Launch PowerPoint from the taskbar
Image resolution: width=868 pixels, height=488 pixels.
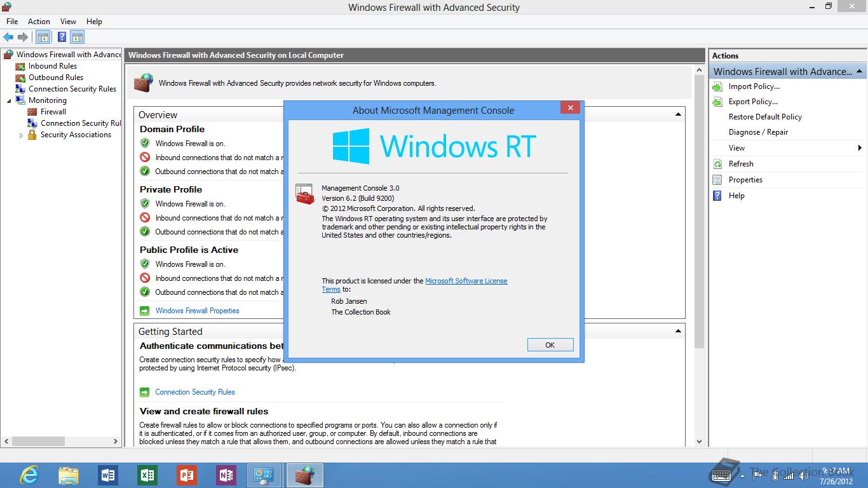pos(186,475)
